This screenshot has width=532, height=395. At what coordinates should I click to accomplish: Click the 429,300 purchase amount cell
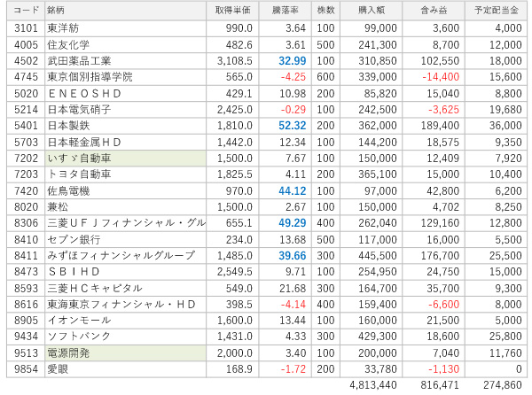[x=372, y=337]
